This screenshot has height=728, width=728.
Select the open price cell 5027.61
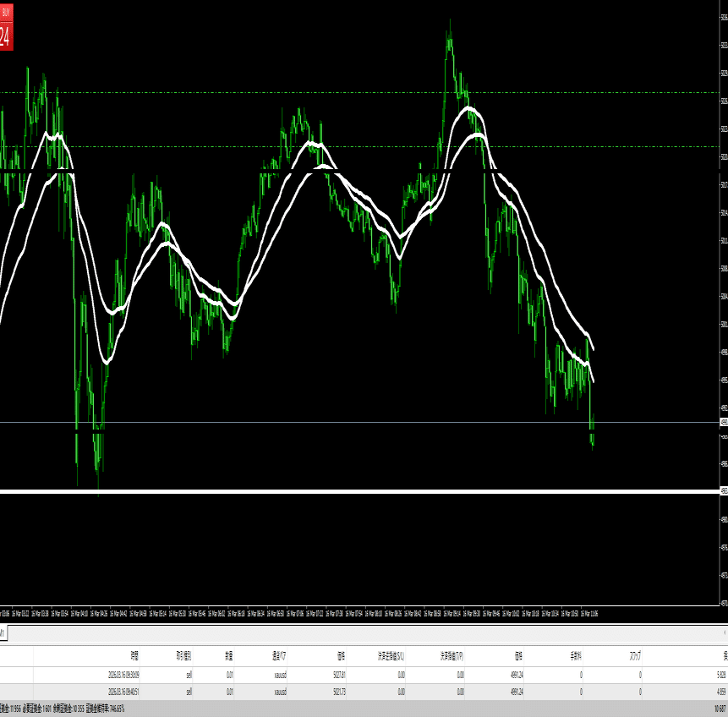pyautogui.click(x=339, y=675)
